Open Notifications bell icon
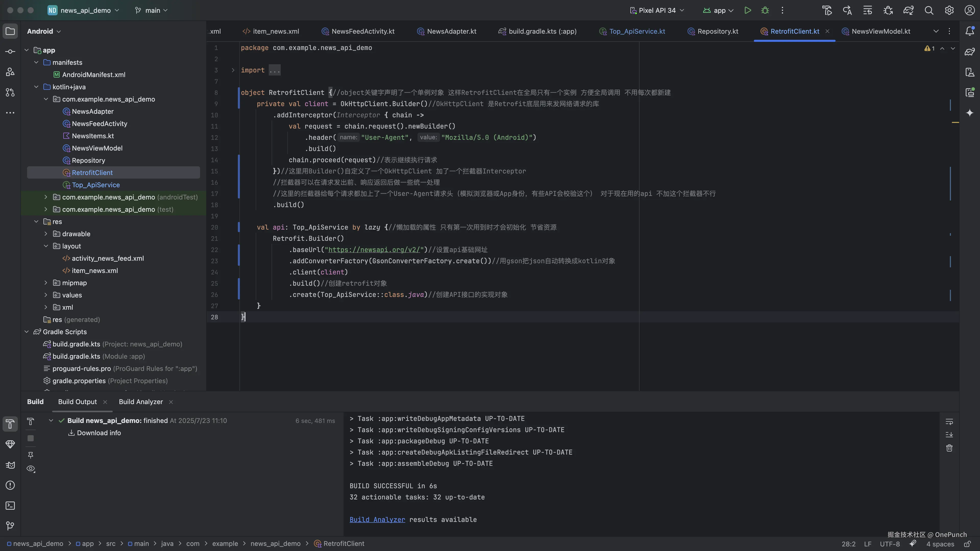Viewport: 980px width, 551px height. (x=969, y=31)
